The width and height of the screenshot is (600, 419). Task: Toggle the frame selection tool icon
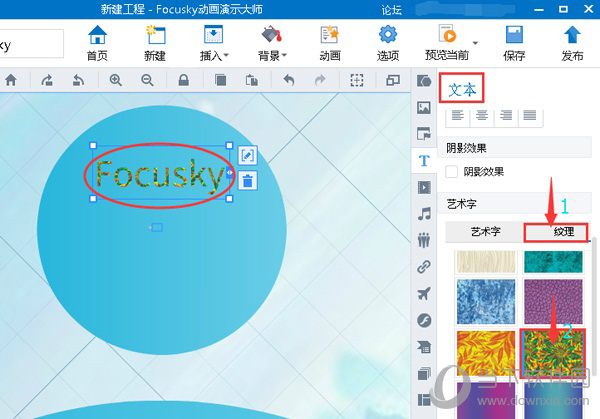(x=357, y=80)
